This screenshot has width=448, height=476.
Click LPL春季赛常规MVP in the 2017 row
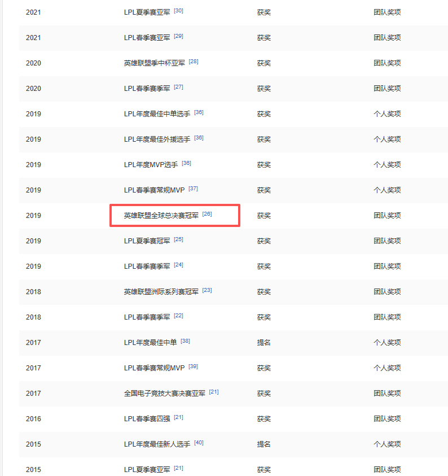pos(155,368)
